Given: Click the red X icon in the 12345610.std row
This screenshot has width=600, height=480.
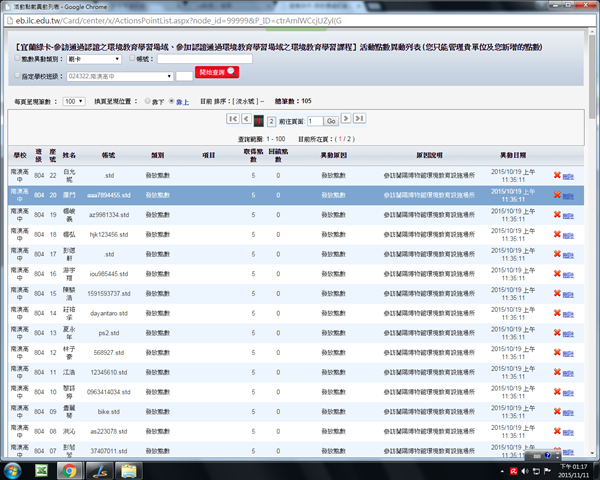Looking at the screenshot, I should click(x=557, y=372).
